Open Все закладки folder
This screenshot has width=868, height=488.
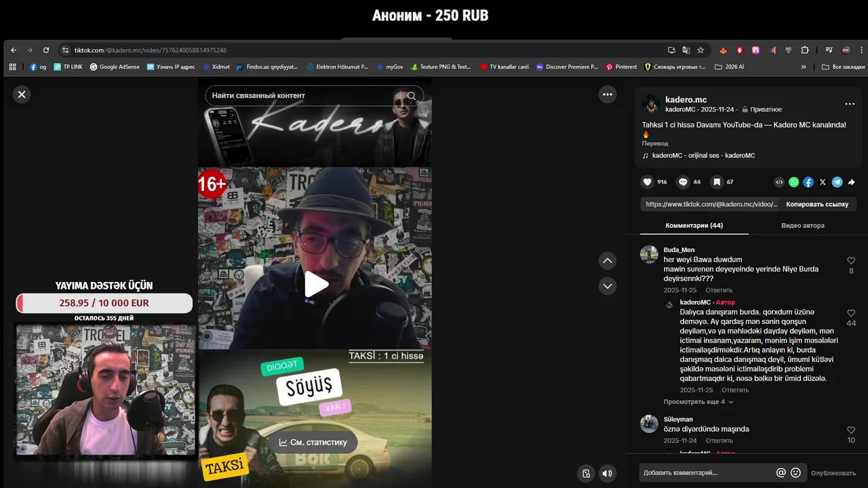[x=843, y=67]
